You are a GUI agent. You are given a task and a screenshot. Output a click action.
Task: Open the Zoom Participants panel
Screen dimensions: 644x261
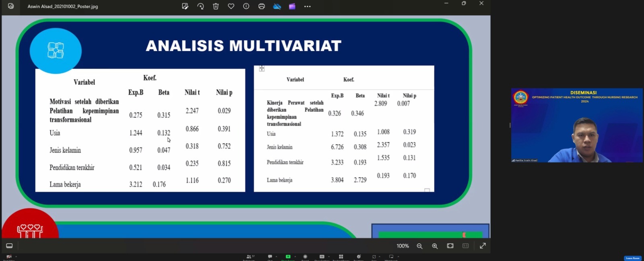point(250,257)
